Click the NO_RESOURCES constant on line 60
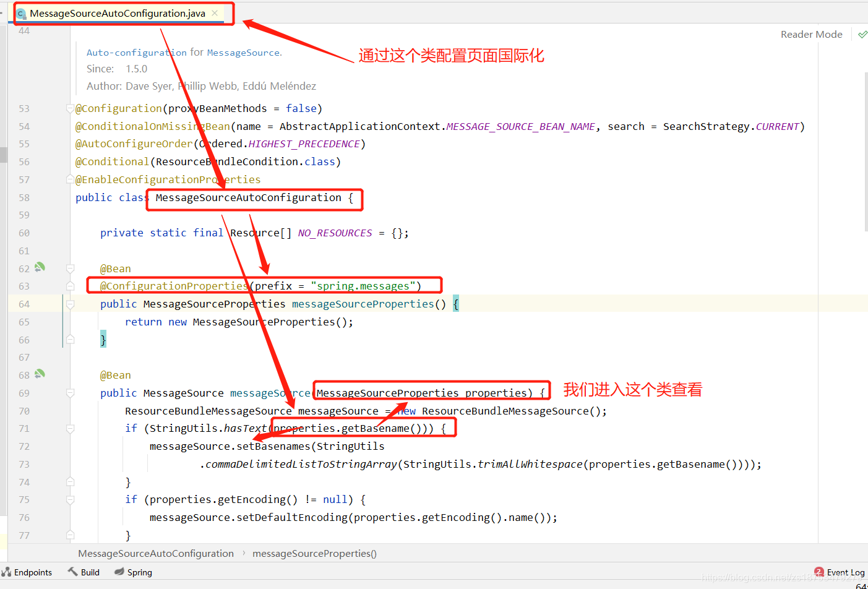The height and width of the screenshot is (589, 868). [x=335, y=233]
